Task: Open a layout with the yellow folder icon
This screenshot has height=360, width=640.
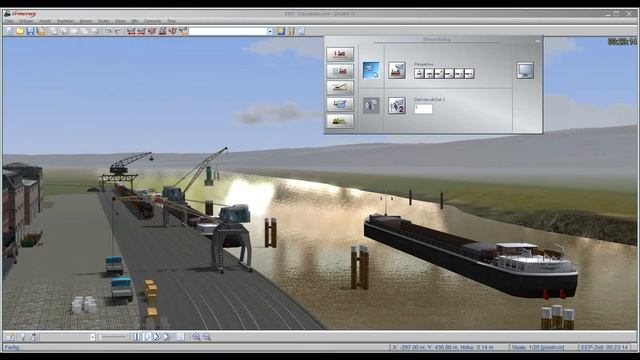Action: pos(20,31)
